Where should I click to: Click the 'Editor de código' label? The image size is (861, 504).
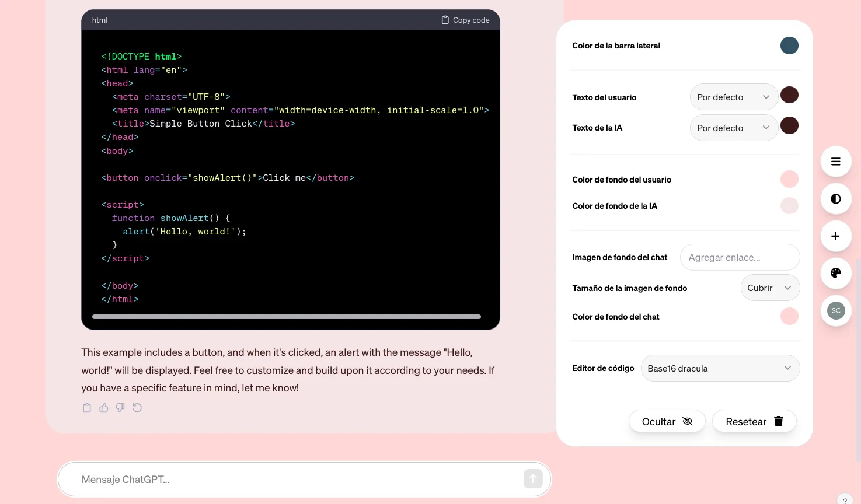click(603, 368)
